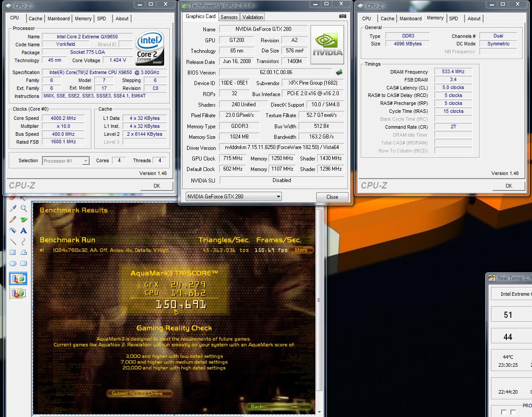Screen dimensions: 532x417
Task: Select the Brush tool in Paint
Action: click(24, 219)
